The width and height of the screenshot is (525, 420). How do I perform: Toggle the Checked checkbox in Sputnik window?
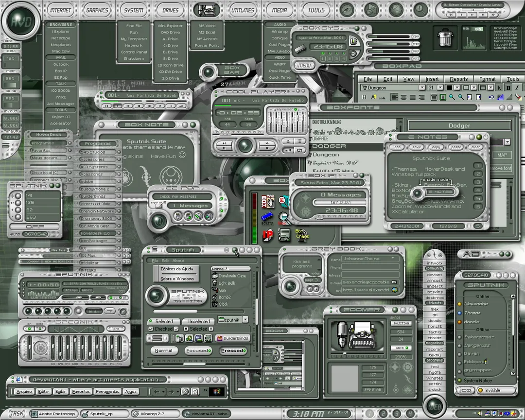(151, 329)
